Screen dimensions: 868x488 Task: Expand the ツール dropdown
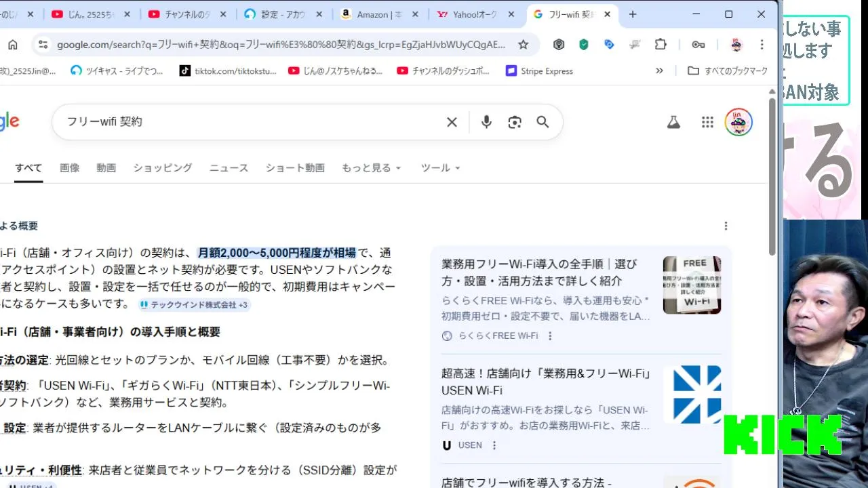click(441, 167)
